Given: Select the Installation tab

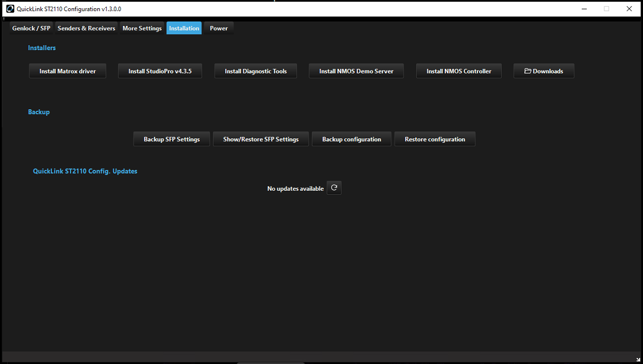Looking at the screenshot, I should click(x=184, y=28).
